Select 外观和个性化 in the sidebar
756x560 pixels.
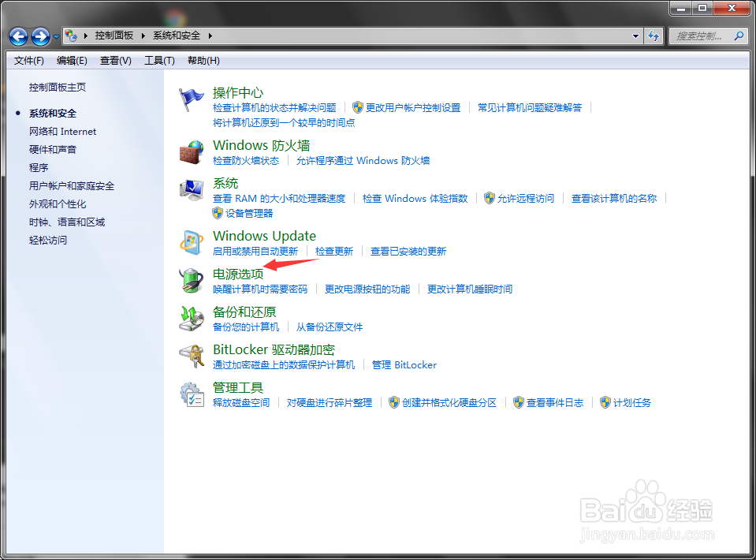[58, 204]
